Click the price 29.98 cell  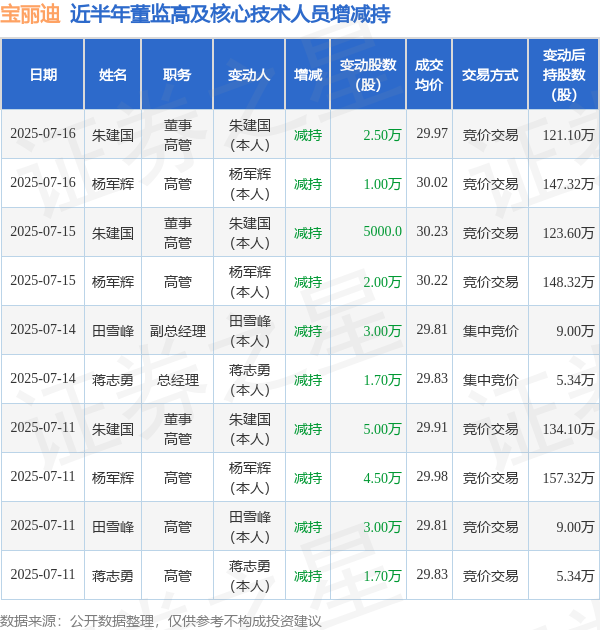pos(432,477)
